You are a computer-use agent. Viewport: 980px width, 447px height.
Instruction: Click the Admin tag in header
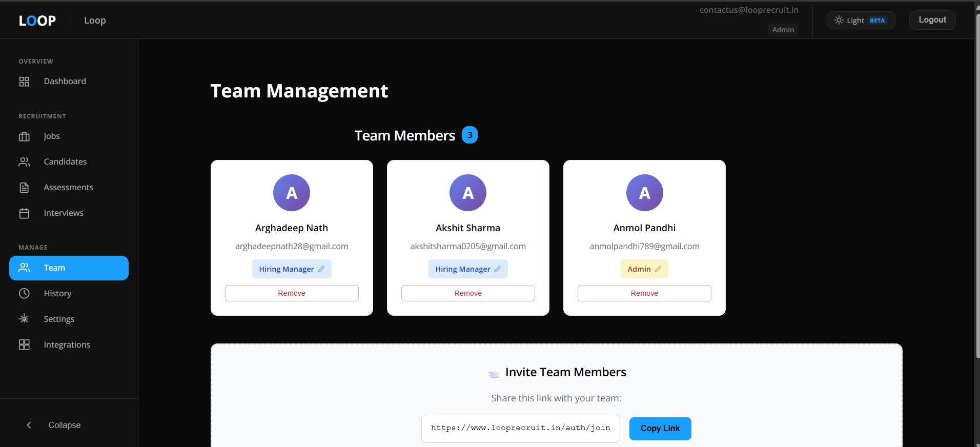tap(783, 30)
